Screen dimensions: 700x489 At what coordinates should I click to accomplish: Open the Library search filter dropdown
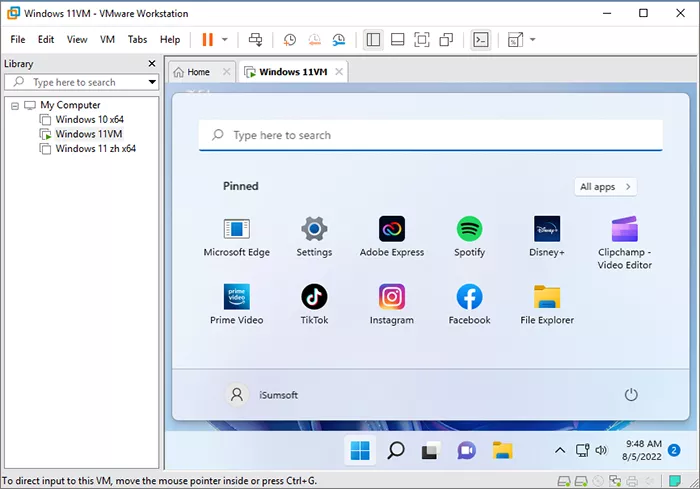click(x=152, y=82)
